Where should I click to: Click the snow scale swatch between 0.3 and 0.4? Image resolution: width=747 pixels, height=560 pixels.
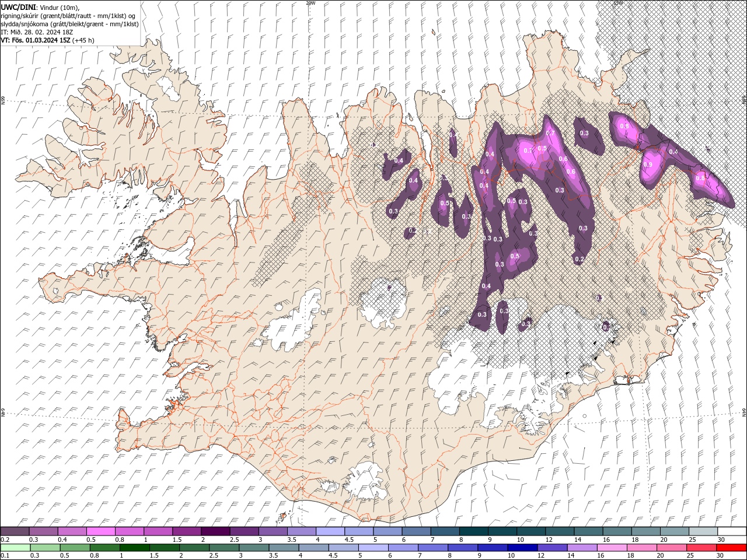[43, 531]
